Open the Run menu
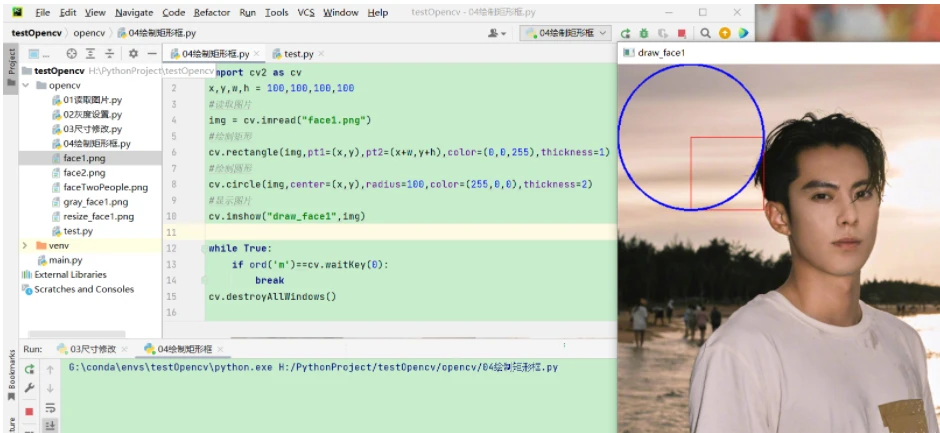This screenshot has height=433, width=940. [x=248, y=12]
